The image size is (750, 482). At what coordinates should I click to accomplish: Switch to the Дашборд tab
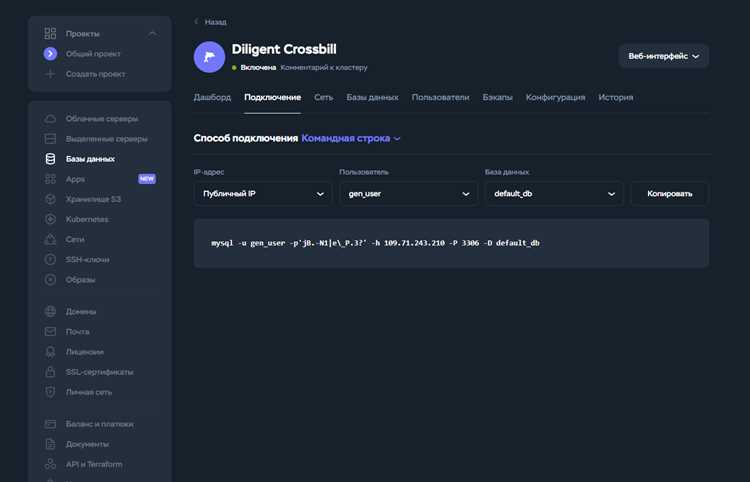[x=212, y=97]
